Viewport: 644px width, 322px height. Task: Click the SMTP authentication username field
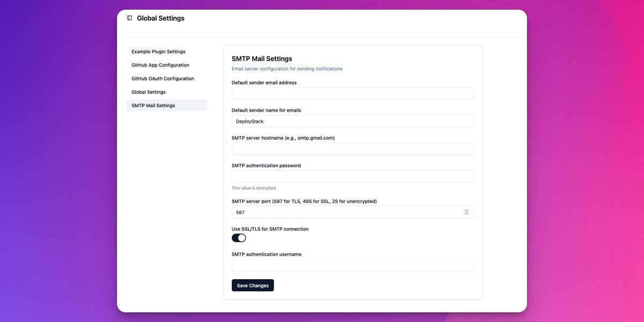(353, 265)
